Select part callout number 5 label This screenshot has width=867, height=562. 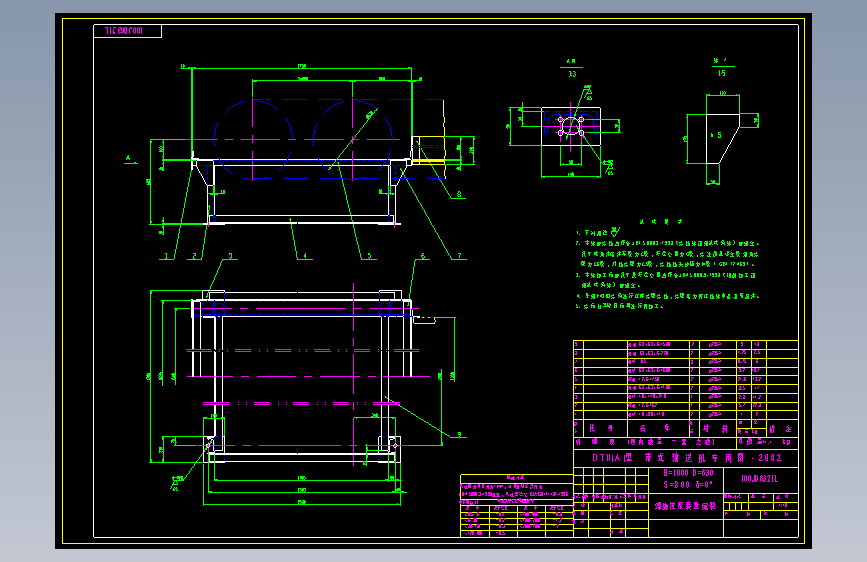(x=369, y=256)
